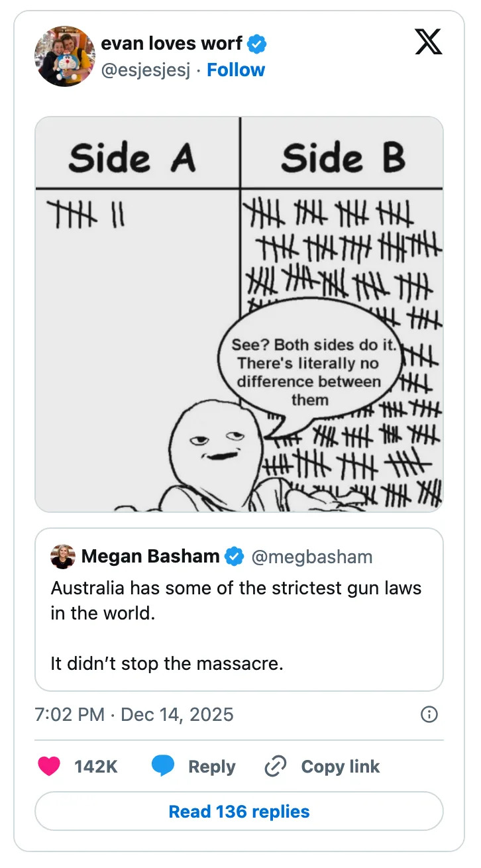Image resolution: width=481 pixels, height=868 pixels.
Task: Open the Side A vs Side B meme image
Action: pyautogui.click(x=239, y=314)
